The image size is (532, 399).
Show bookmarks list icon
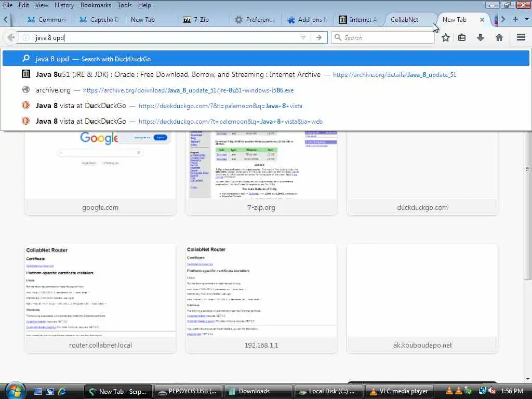pyautogui.click(x=462, y=37)
